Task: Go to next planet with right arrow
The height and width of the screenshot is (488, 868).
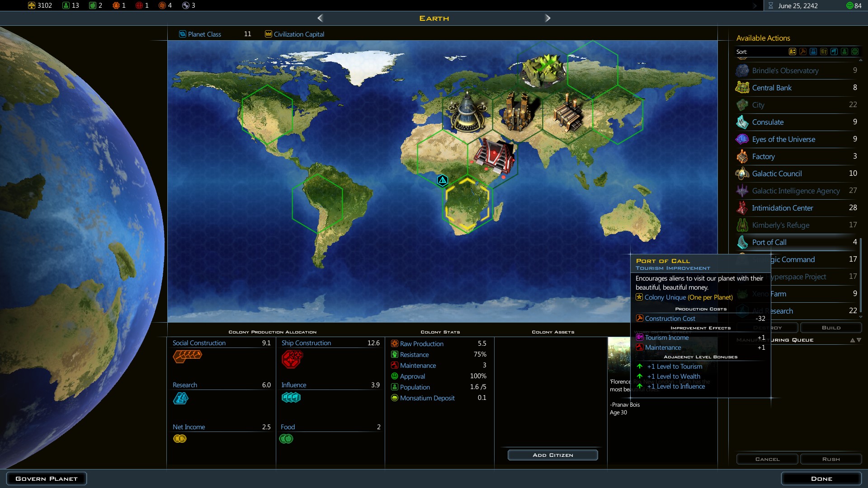Action: (x=547, y=18)
